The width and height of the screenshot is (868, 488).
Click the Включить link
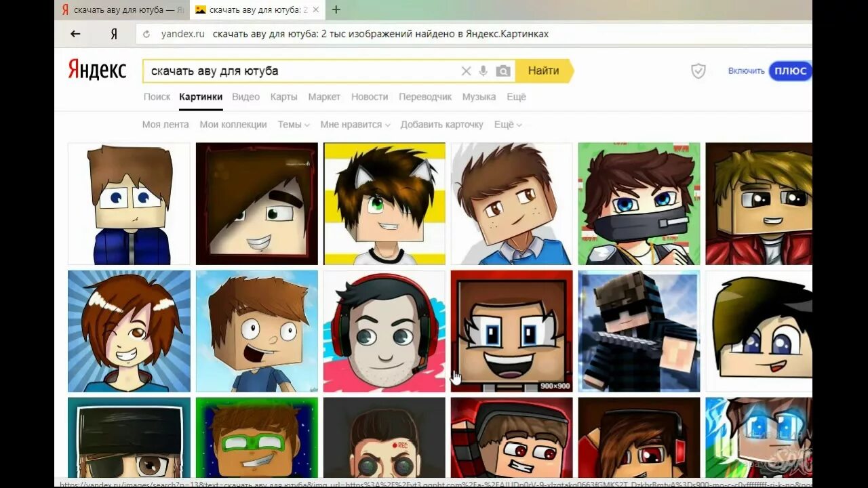click(746, 70)
